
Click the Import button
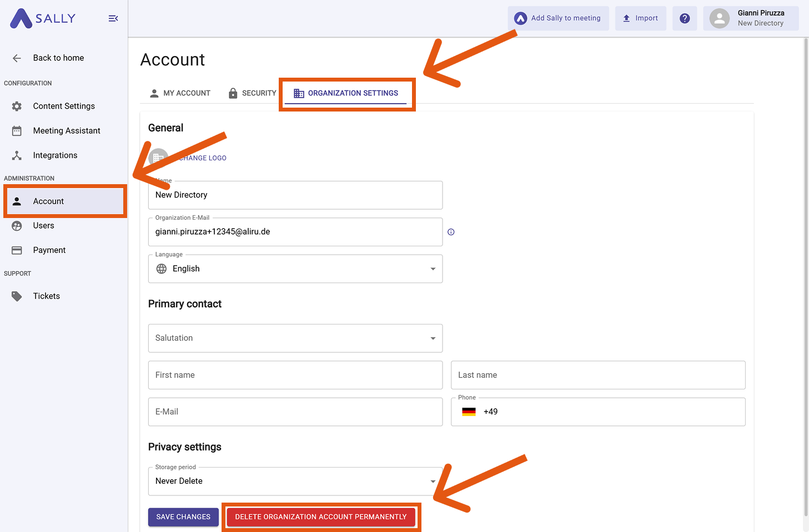click(x=640, y=18)
